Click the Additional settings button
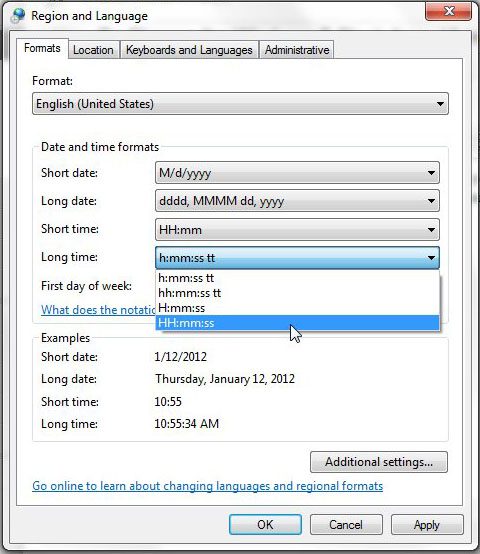 coord(379,462)
